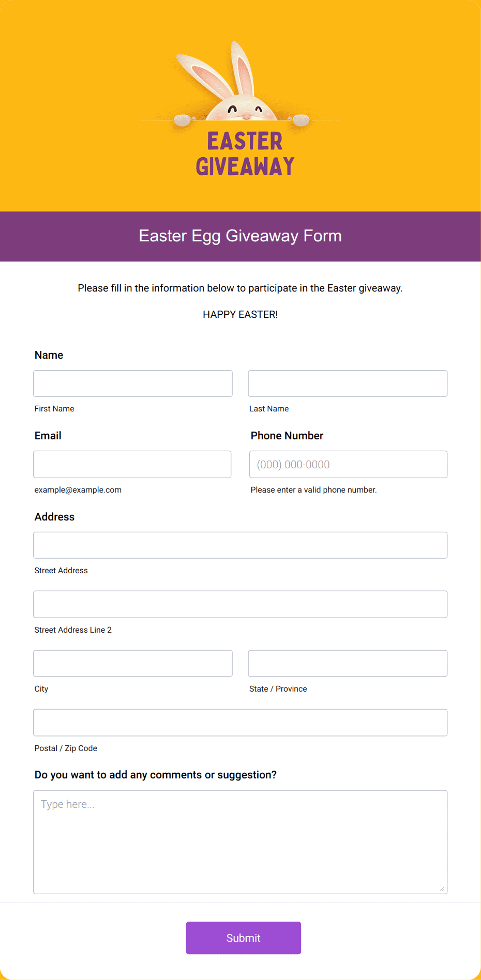Screen dimensions: 481x980
Task: Click the State / Province field
Action: [x=348, y=663]
